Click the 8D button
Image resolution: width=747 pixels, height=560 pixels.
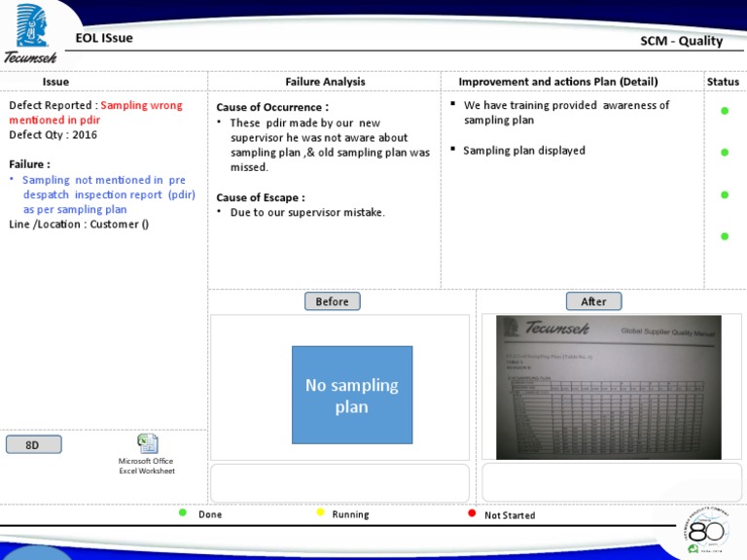pyautogui.click(x=33, y=444)
